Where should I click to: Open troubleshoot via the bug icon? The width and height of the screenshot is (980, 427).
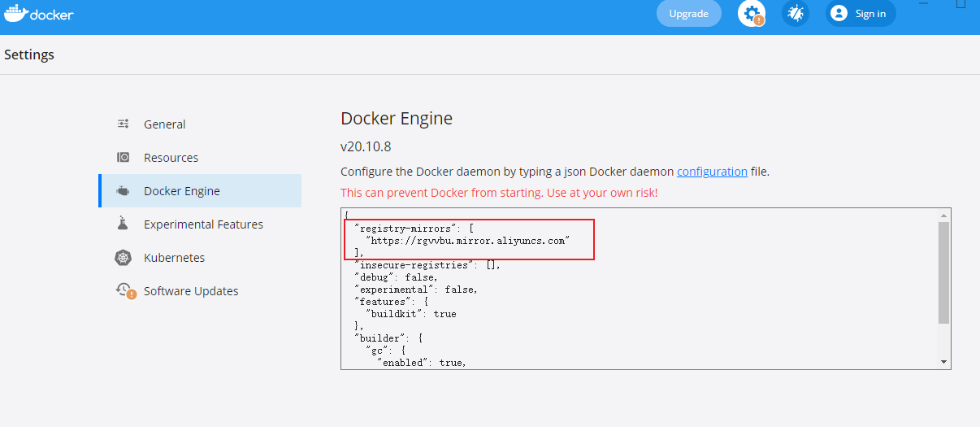pos(796,13)
